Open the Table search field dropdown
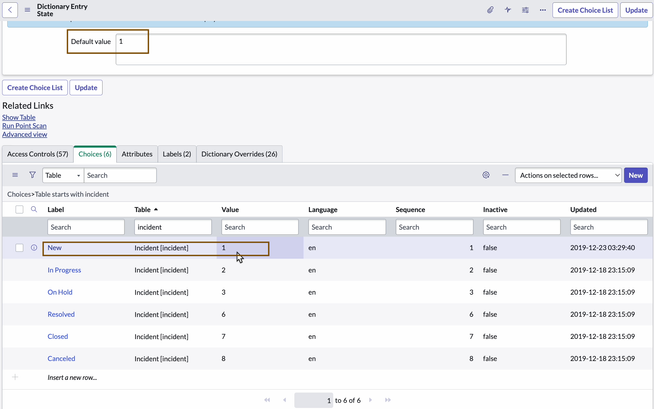654x409 pixels. 63,175
